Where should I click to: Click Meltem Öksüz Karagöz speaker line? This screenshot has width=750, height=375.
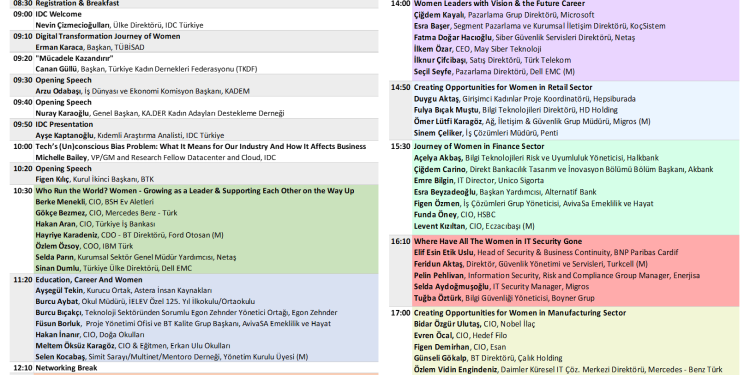(133, 345)
